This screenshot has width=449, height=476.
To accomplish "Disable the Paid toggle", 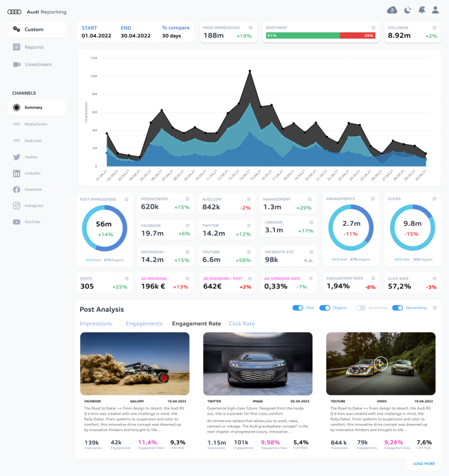I will (x=298, y=308).
